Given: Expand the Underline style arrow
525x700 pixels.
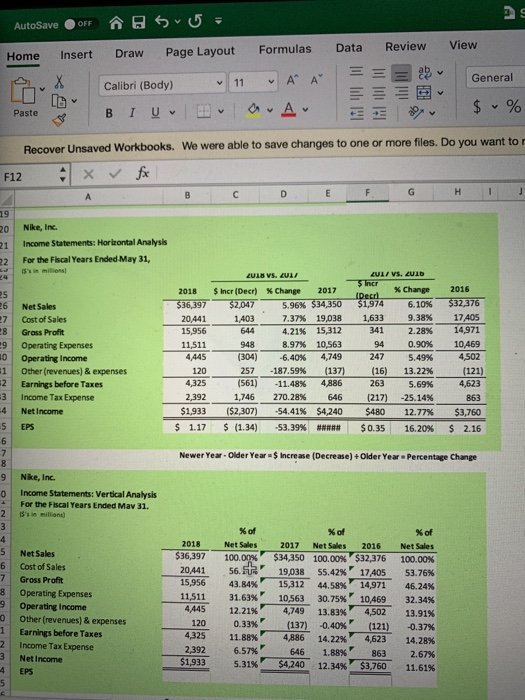Looking at the screenshot, I should coord(172,112).
